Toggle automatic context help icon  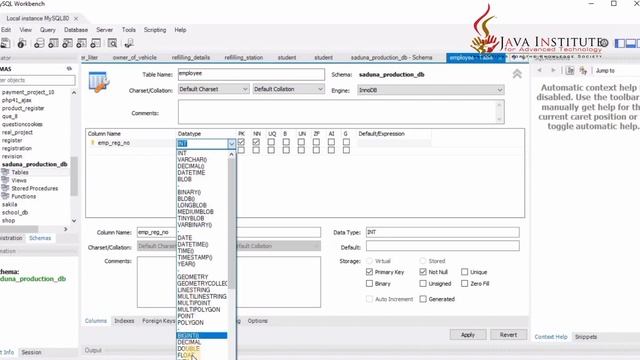click(583, 71)
